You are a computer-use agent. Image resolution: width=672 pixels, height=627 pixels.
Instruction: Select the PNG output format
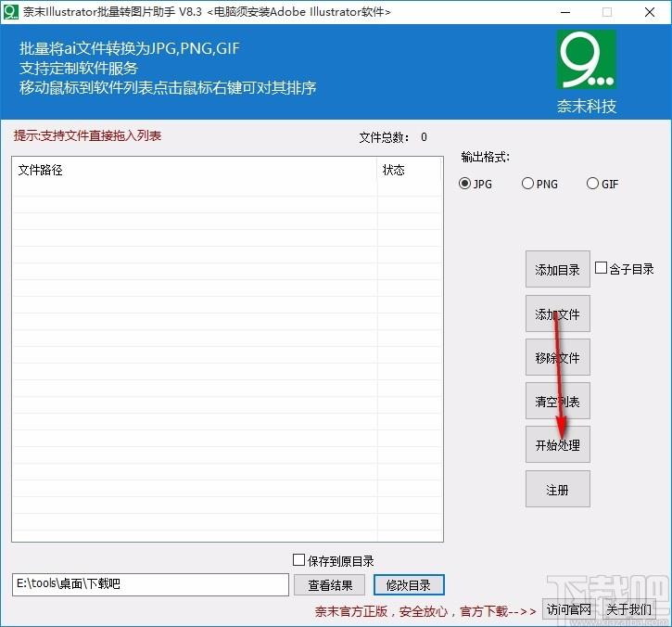click(x=539, y=184)
